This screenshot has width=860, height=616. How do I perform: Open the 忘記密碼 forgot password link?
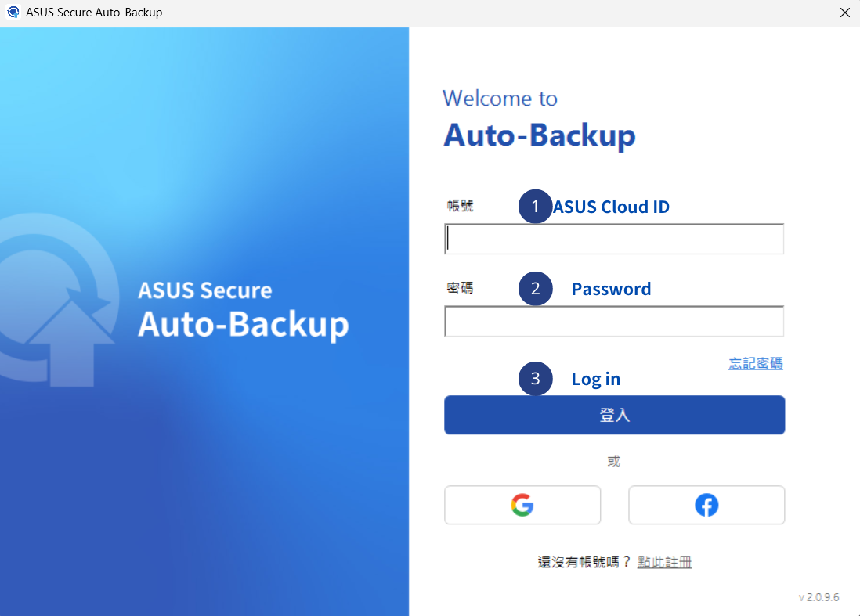coord(756,363)
